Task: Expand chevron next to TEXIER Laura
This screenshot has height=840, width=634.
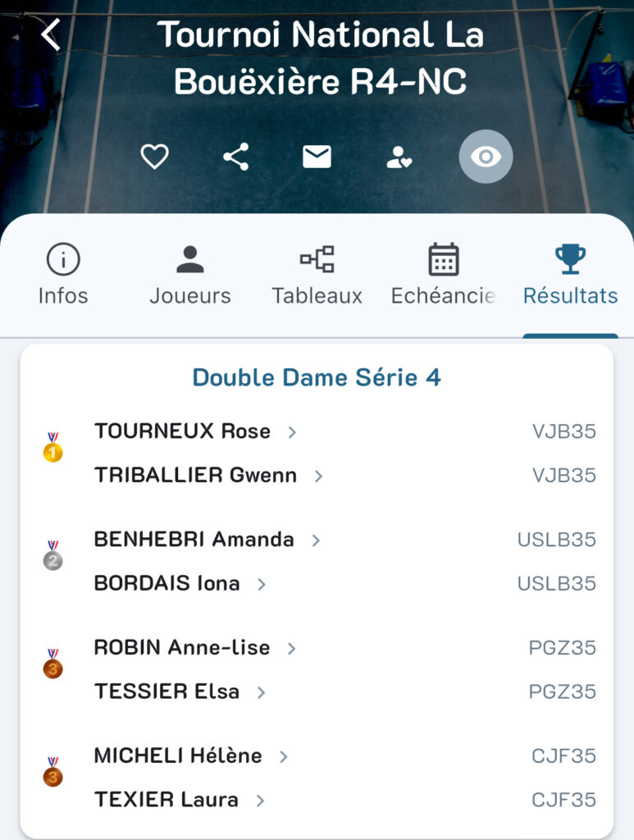Action: (x=260, y=801)
